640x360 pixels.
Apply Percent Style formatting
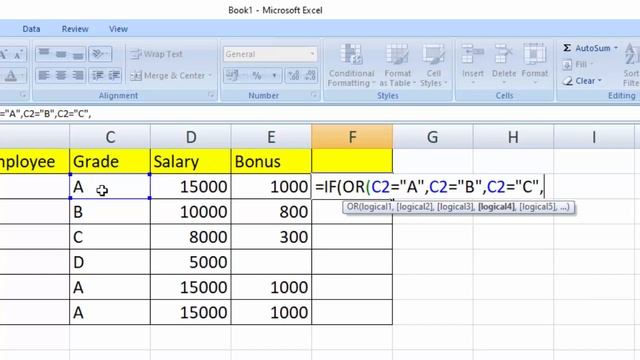[257, 76]
